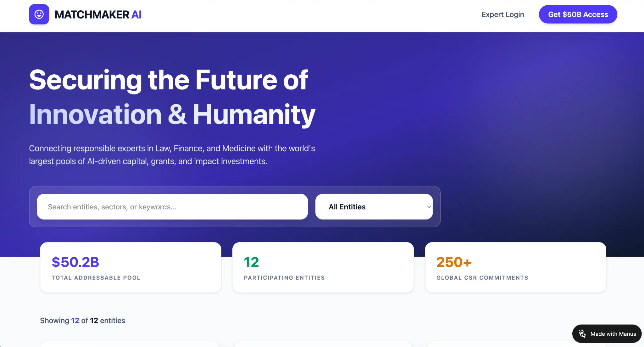Viewport: 644px width, 347px height.
Task: Open the All Entities dropdown
Action: point(374,207)
